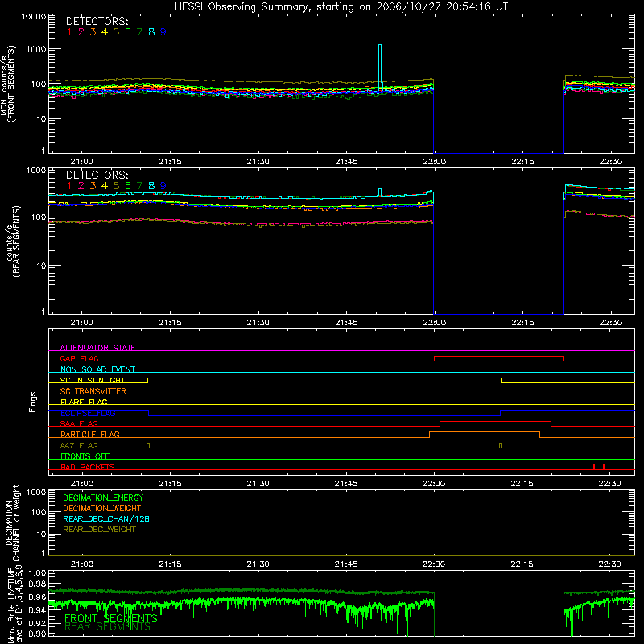This screenshot has width=644, height=644.
Task: Click the ECLIPSE_FLAG label
Action: click(x=88, y=413)
